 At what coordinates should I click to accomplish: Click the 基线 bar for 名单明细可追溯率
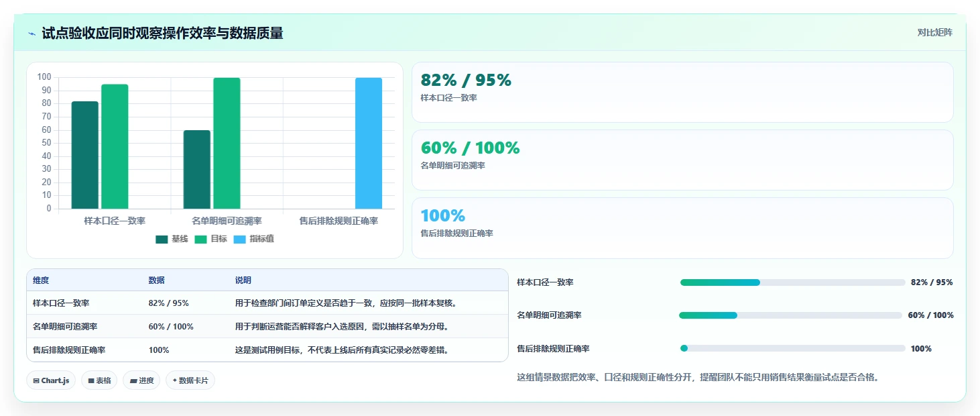[197, 169]
